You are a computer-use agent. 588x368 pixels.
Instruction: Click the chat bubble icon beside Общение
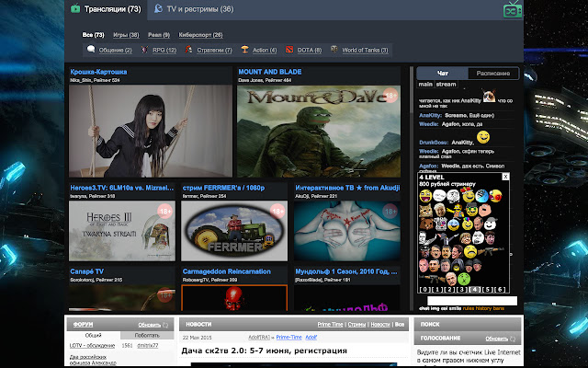pyautogui.click(x=91, y=49)
